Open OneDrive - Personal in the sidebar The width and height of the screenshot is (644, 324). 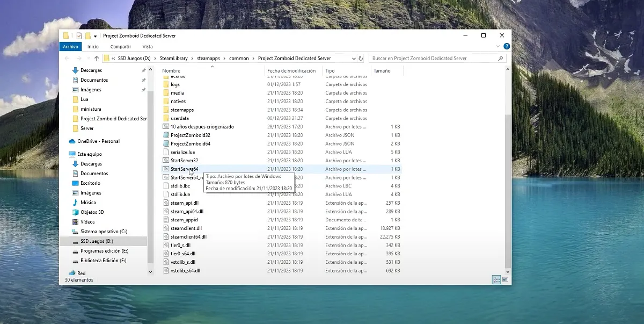click(98, 141)
